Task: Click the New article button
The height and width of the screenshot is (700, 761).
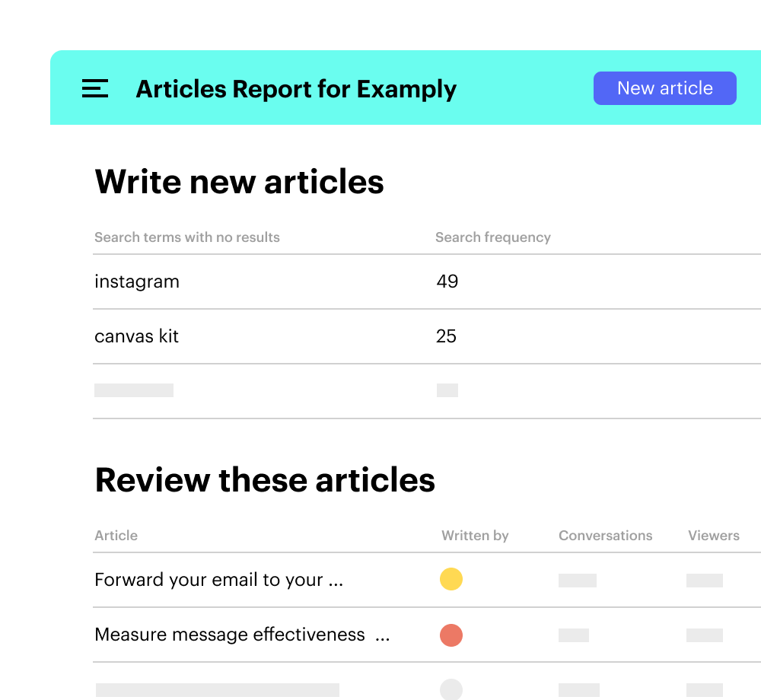Action: coord(664,88)
